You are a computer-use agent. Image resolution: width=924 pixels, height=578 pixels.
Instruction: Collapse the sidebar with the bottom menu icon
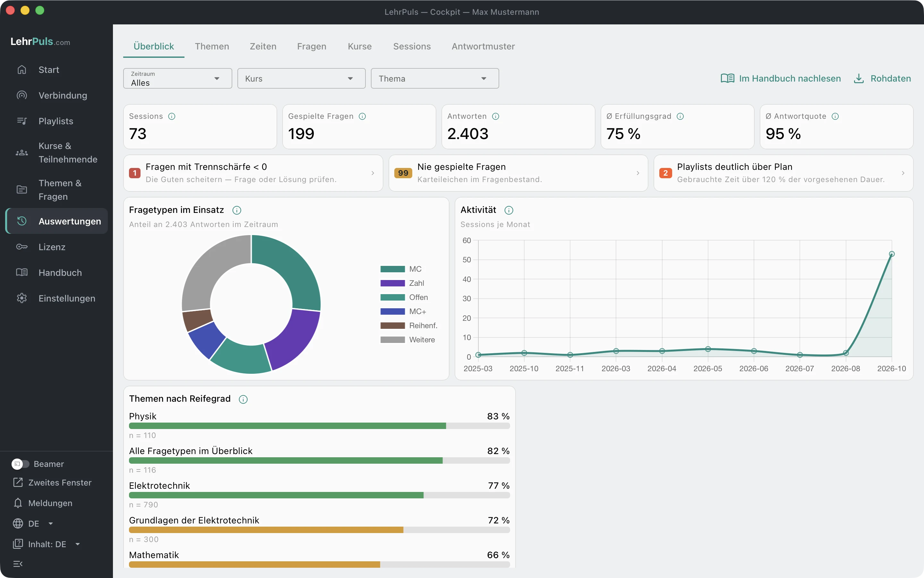18,564
